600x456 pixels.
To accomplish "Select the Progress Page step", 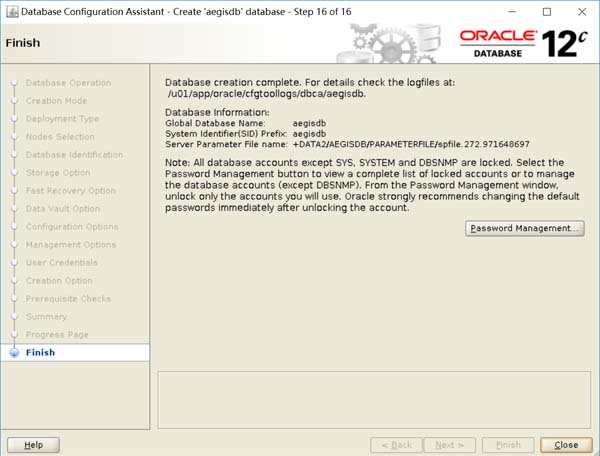I will pos(57,334).
